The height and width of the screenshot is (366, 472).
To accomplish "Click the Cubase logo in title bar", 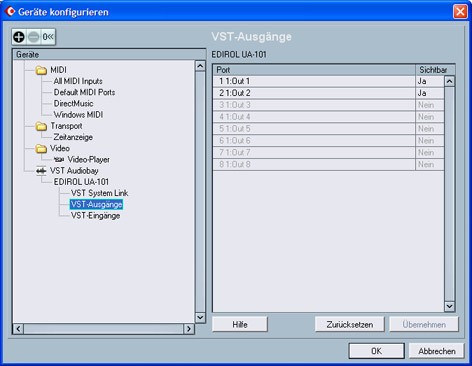I will point(10,12).
